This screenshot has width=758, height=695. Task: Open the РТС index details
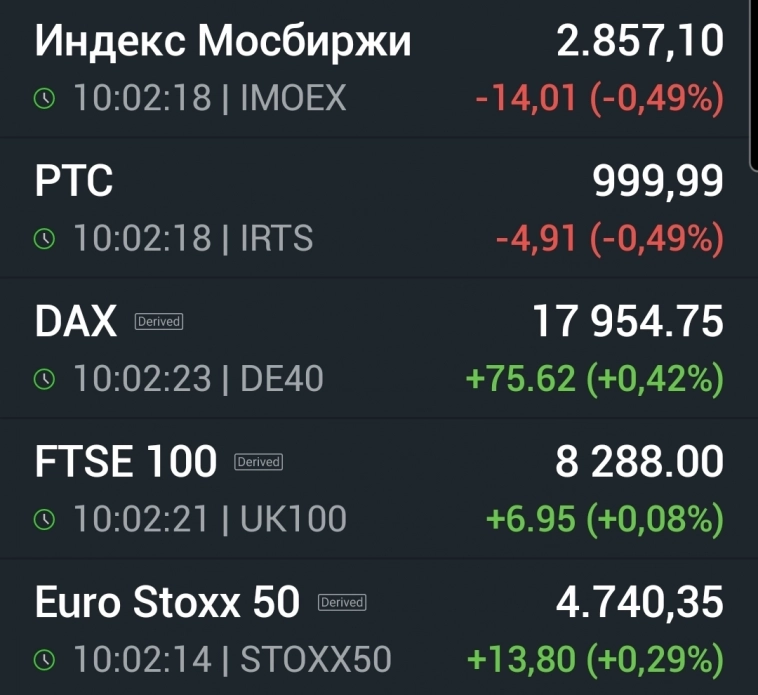tap(74, 182)
